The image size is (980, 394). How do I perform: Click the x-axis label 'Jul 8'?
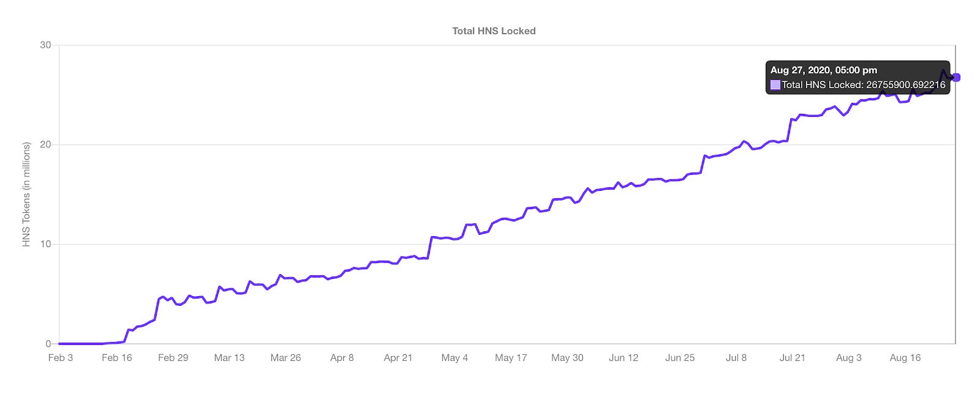pyautogui.click(x=736, y=358)
